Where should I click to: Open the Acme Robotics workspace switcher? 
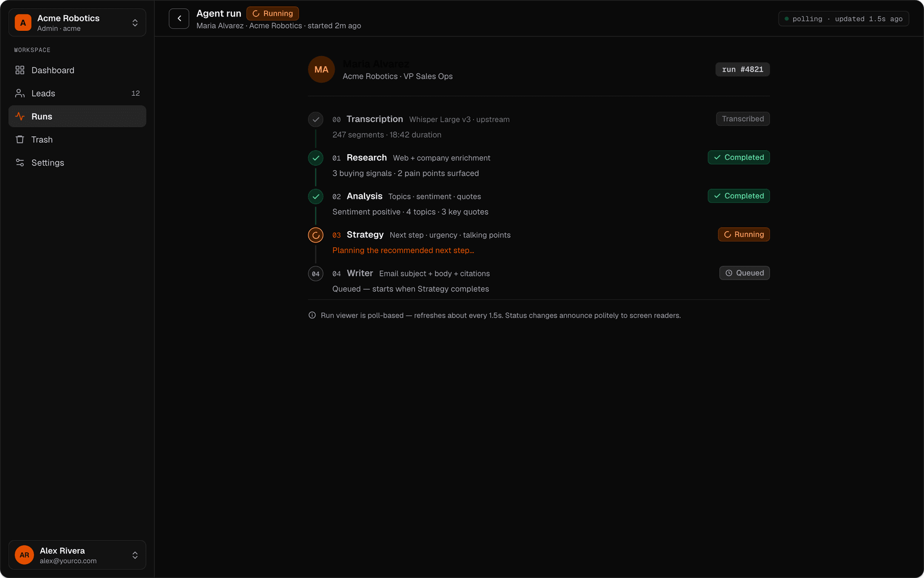tap(77, 23)
